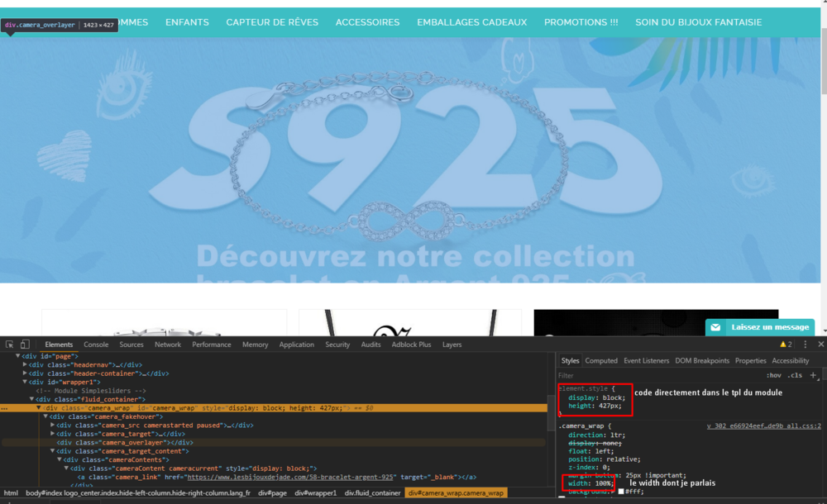827x504 pixels.
Task: Open DevTools warnings via the yellow warning icon
Action: coord(784,344)
